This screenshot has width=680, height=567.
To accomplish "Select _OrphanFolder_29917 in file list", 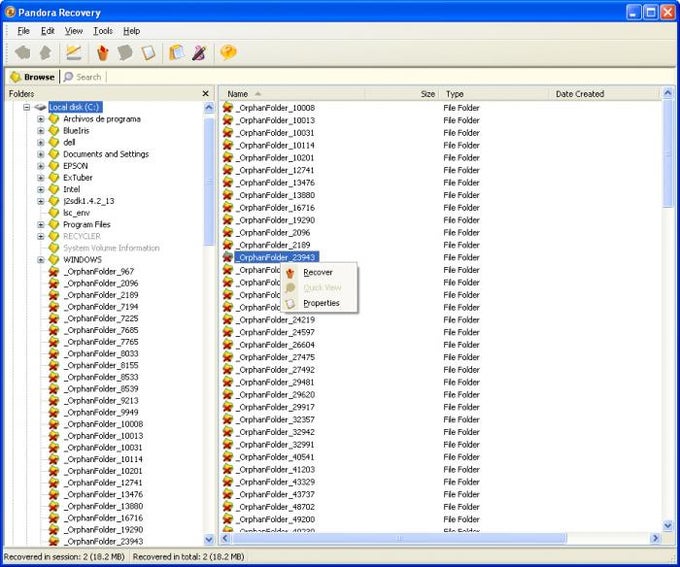I will tap(277, 407).
